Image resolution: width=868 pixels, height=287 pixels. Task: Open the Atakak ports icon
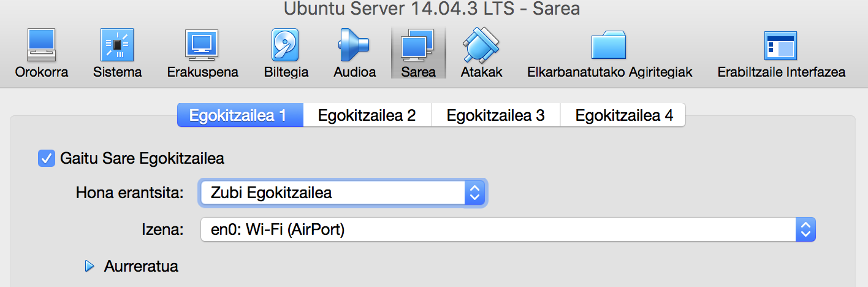coord(481,46)
